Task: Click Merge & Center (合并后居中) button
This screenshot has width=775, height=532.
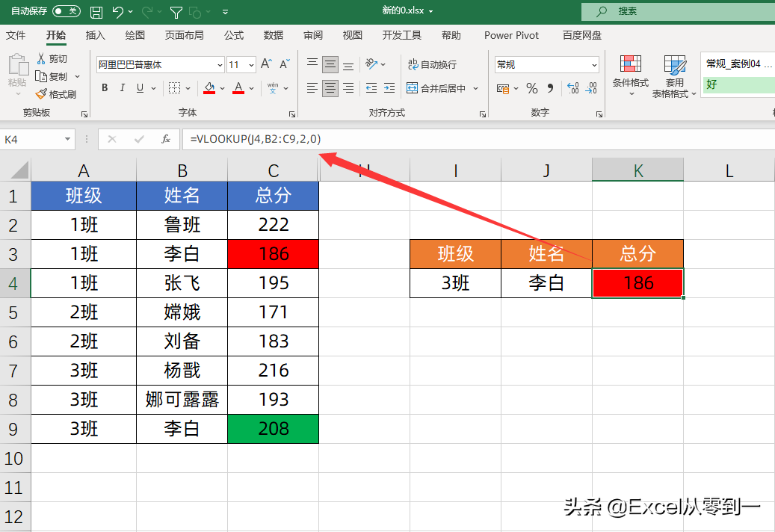Action: [x=436, y=88]
